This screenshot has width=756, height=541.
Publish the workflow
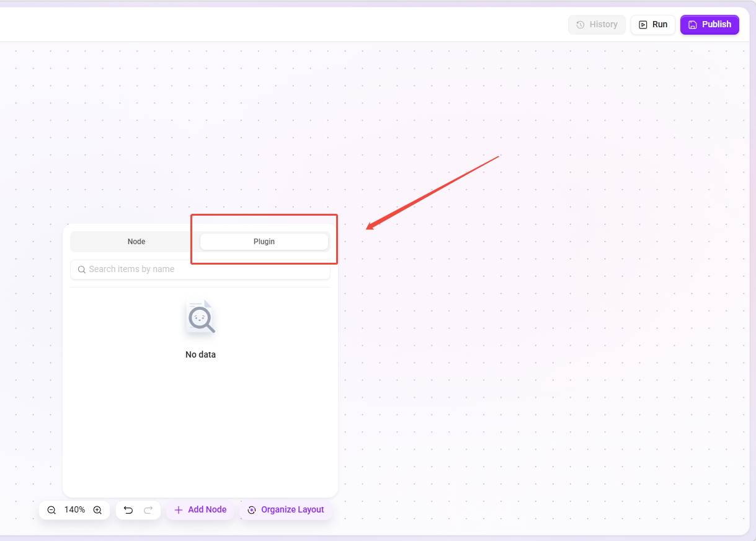(709, 25)
